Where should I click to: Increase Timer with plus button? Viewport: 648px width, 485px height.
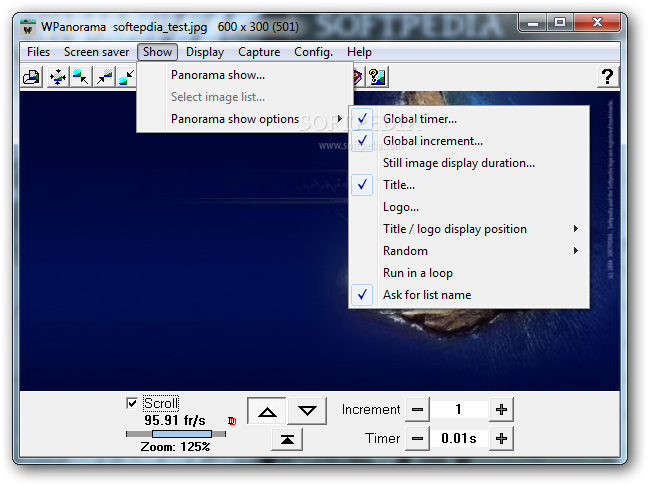501,438
